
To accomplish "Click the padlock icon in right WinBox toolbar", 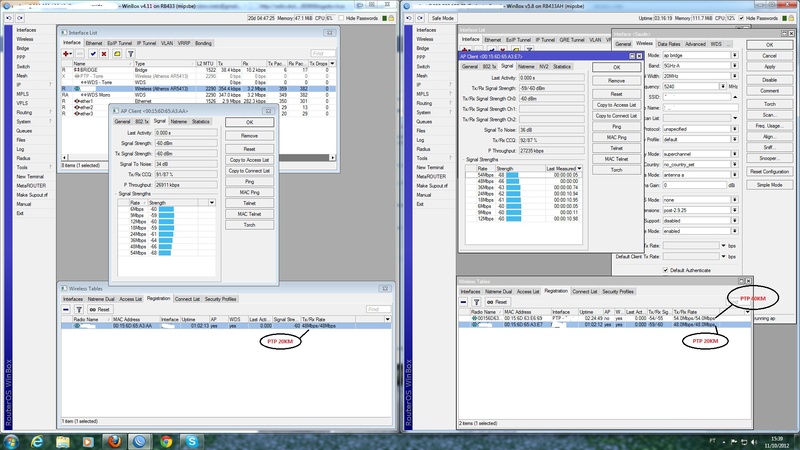I will (x=791, y=18).
